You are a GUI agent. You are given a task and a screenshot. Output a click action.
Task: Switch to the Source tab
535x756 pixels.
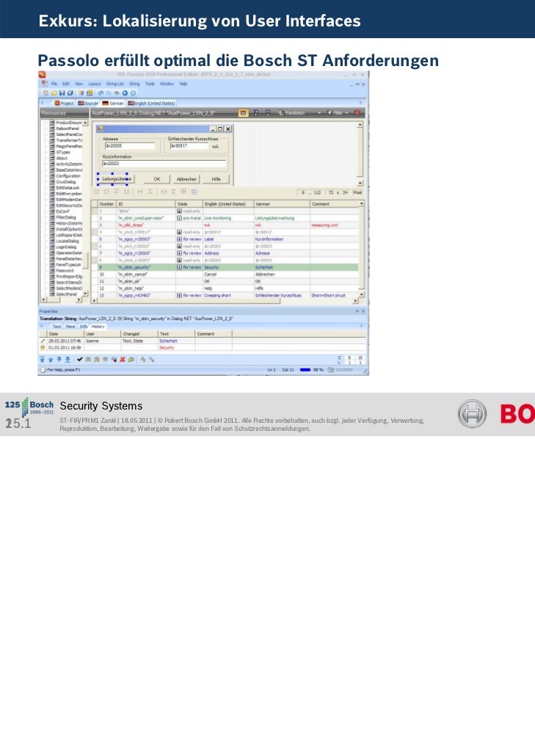88,103
